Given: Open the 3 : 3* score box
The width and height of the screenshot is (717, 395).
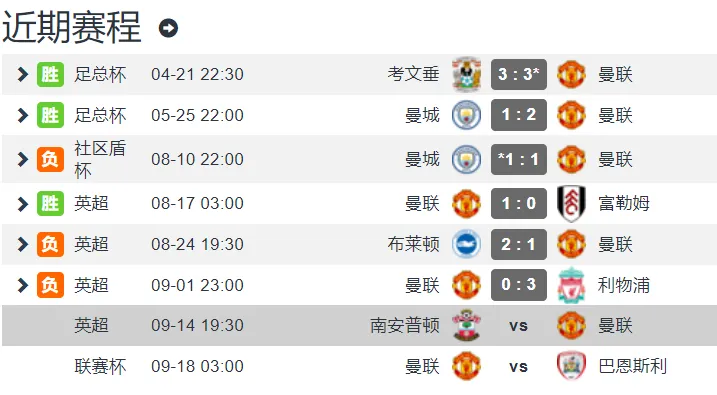Looking at the screenshot, I should click(x=519, y=74).
